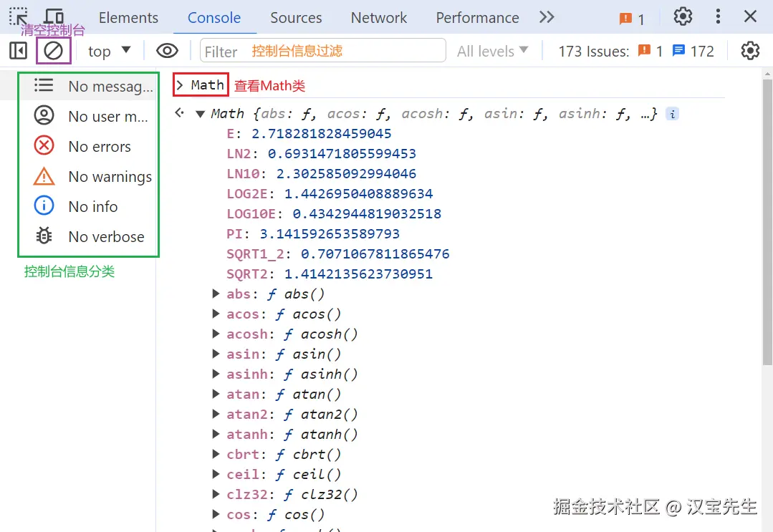Click the LOG2E property value
Screen dimensions: 773x532
[358, 193]
